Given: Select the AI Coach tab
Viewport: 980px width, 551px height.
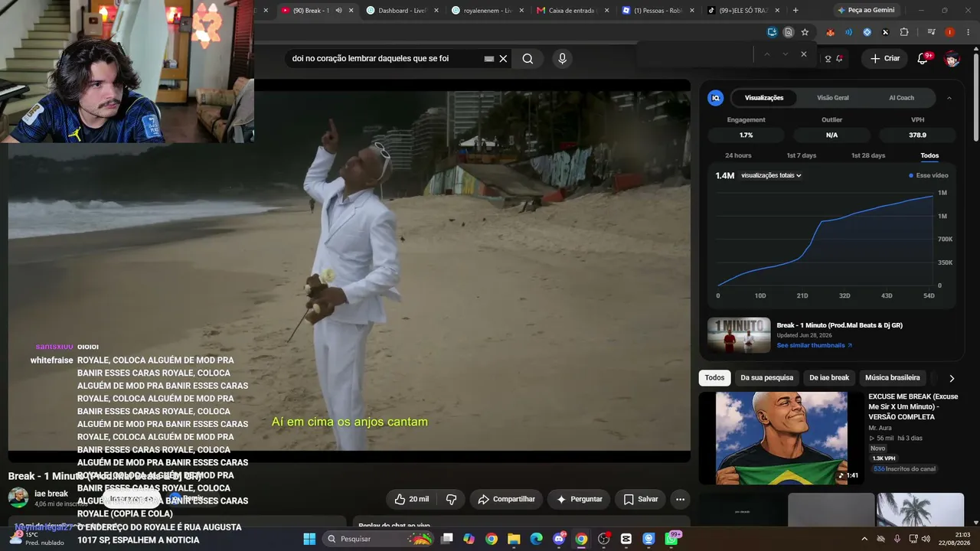Looking at the screenshot, I should (901, 98).
